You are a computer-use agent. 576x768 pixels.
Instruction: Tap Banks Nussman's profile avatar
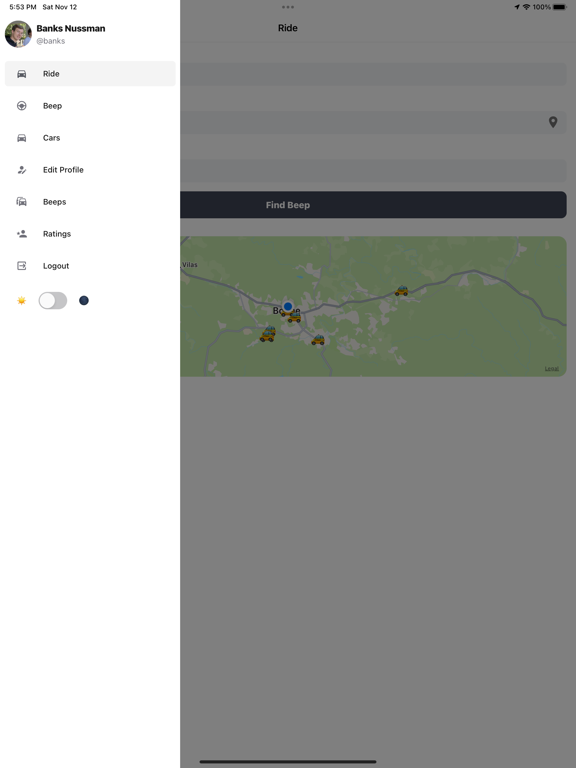[x=18, y=34]
